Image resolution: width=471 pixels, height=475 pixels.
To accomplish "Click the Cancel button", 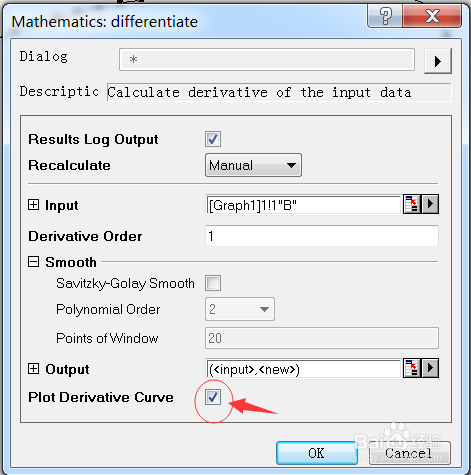I will pyautogui.click(x=409, y=453).
